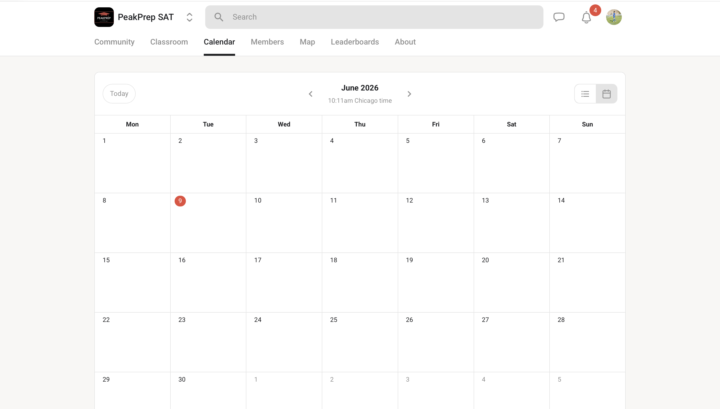The width and height of the screenshot is (720, 409).
Task: Open the user profile avatar
Action: (x=614, y=17)
